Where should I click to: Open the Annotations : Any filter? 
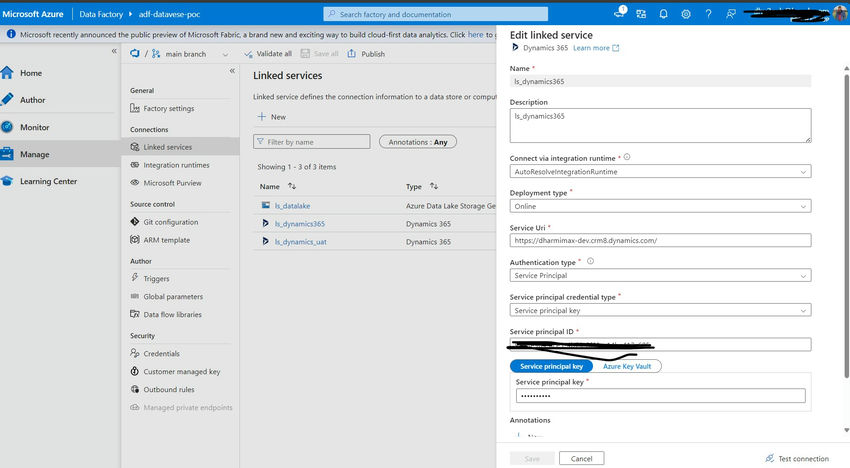coord(417,142)
